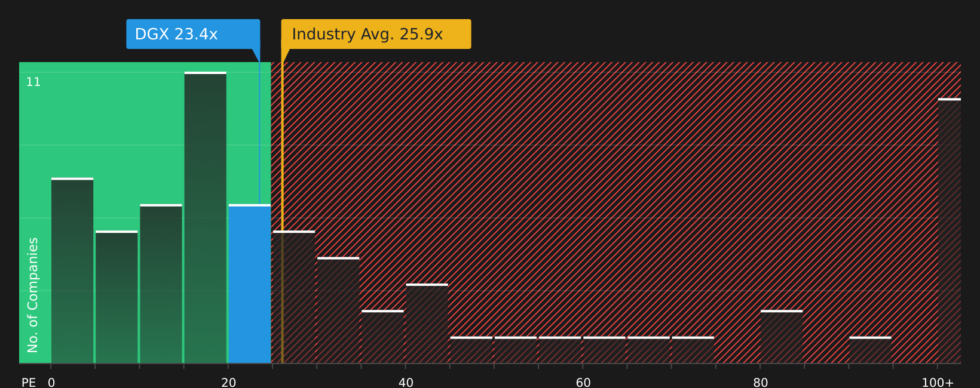Select the tallest bar reaching 11 companies
The height and width of the screenshot is (388, 980).
click(x=206, y=218)
